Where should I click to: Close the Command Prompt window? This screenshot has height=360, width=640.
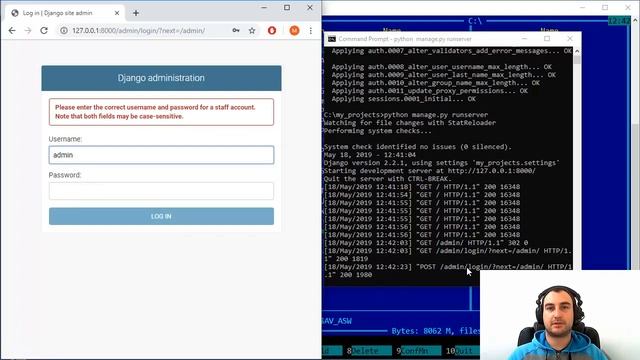pos(570,39)
